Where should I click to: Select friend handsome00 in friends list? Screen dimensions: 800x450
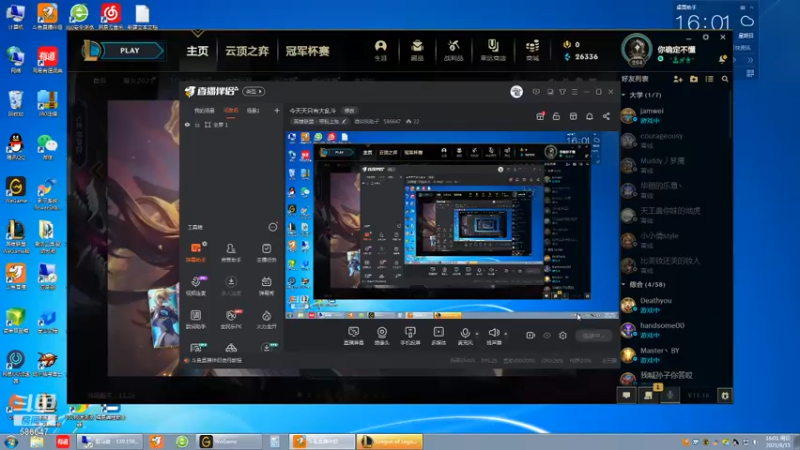tap(673, 330)
